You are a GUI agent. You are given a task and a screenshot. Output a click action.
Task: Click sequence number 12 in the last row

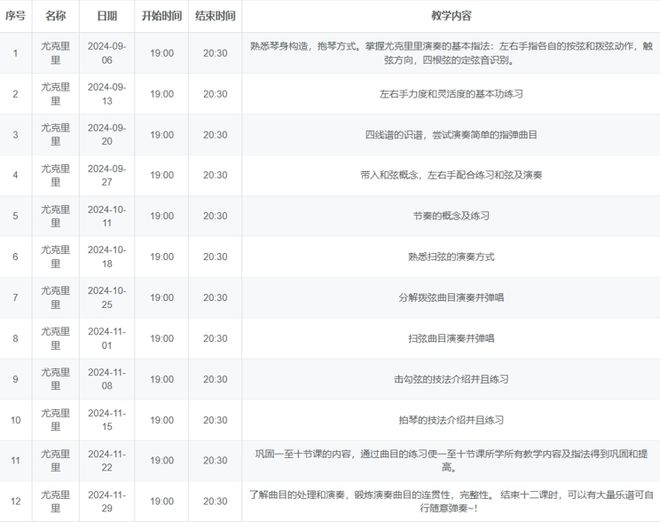[15, 501]
